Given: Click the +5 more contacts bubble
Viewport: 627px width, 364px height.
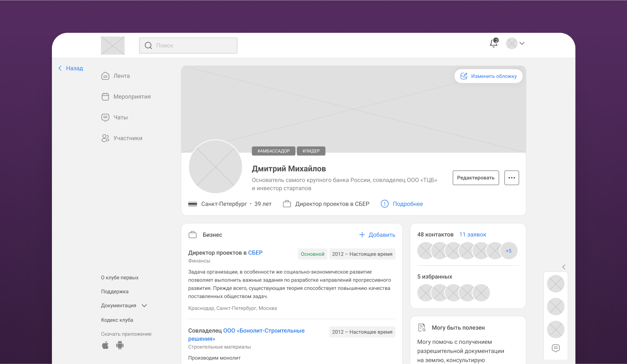Looking at the screenshot, I should point(508,251).
